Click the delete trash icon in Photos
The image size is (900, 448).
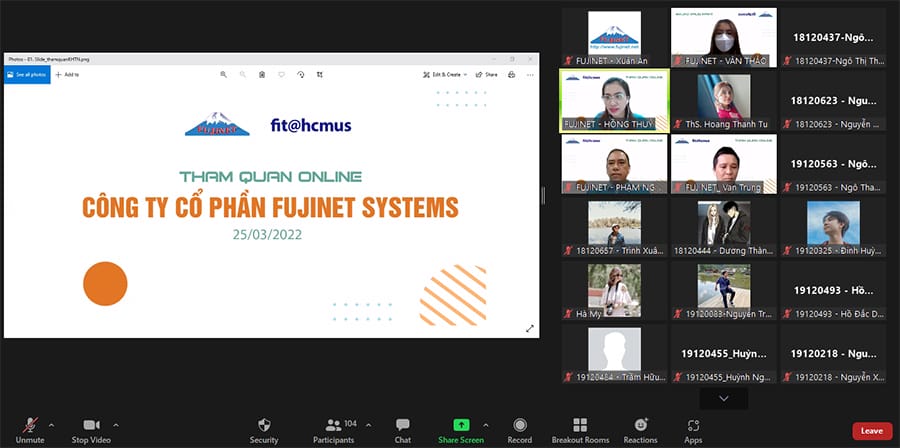(x=262, y=75)
